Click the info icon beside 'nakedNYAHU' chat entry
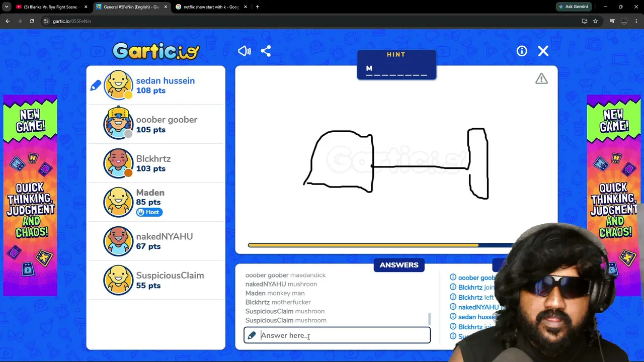The width and height of the screenshot is (644, 362). tap(453, 307)
